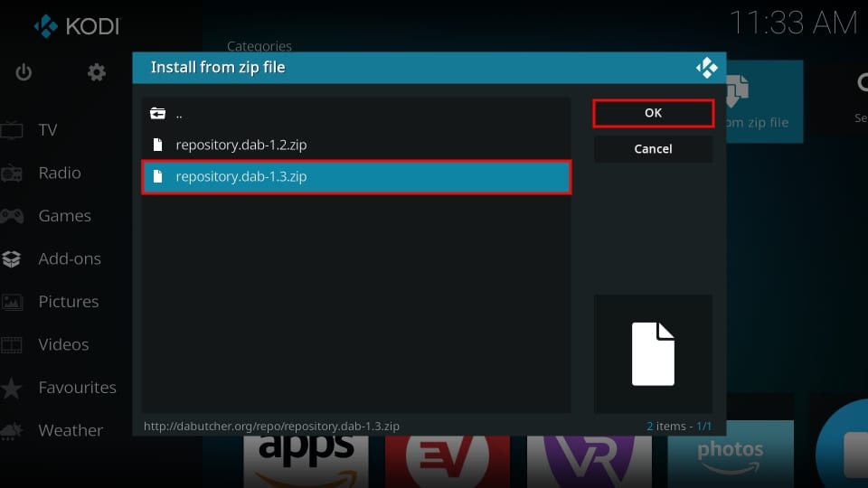This screenshot has height=488, width=868.
Task: Open the Radio section
Action: coord(60,173)
